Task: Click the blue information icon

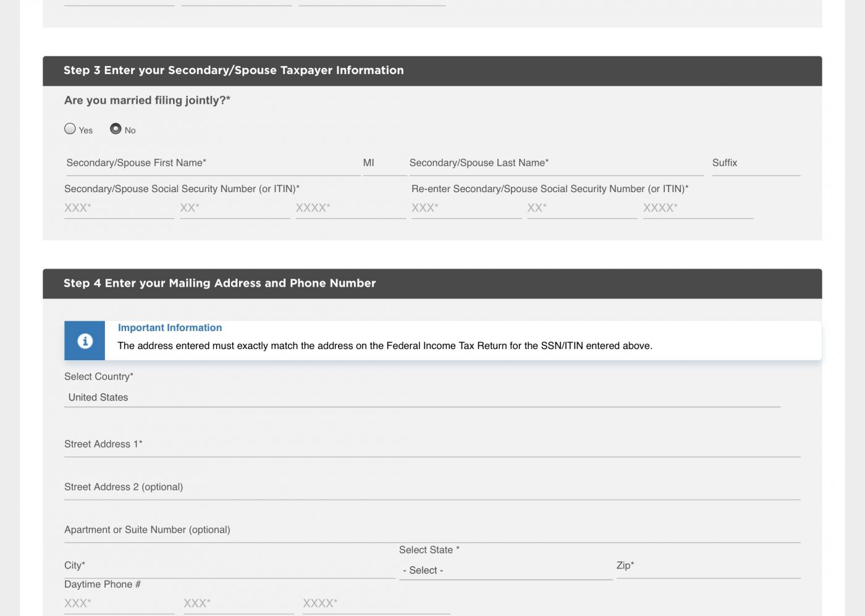Action: coord(85,340)
